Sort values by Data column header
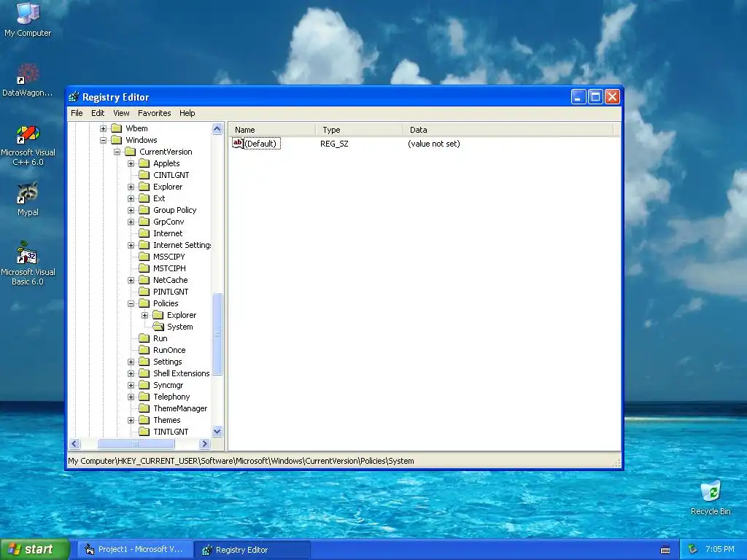 (508, 130)
